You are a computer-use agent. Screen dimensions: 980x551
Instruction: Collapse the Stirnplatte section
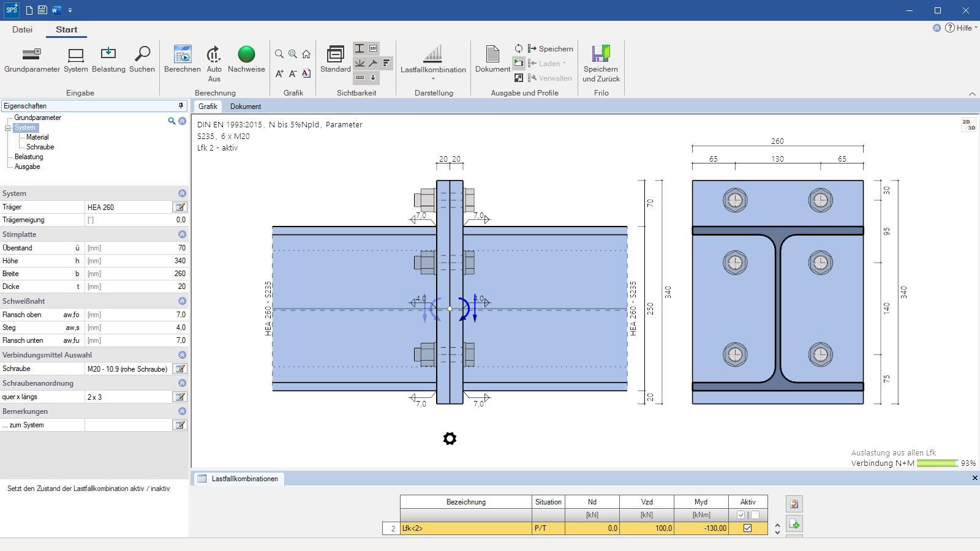(182, 234)
